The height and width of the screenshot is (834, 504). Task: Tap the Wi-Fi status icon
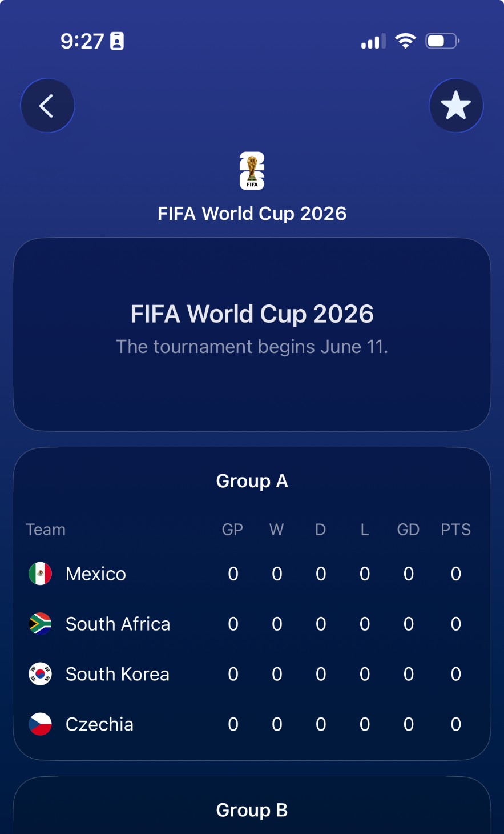405,41
